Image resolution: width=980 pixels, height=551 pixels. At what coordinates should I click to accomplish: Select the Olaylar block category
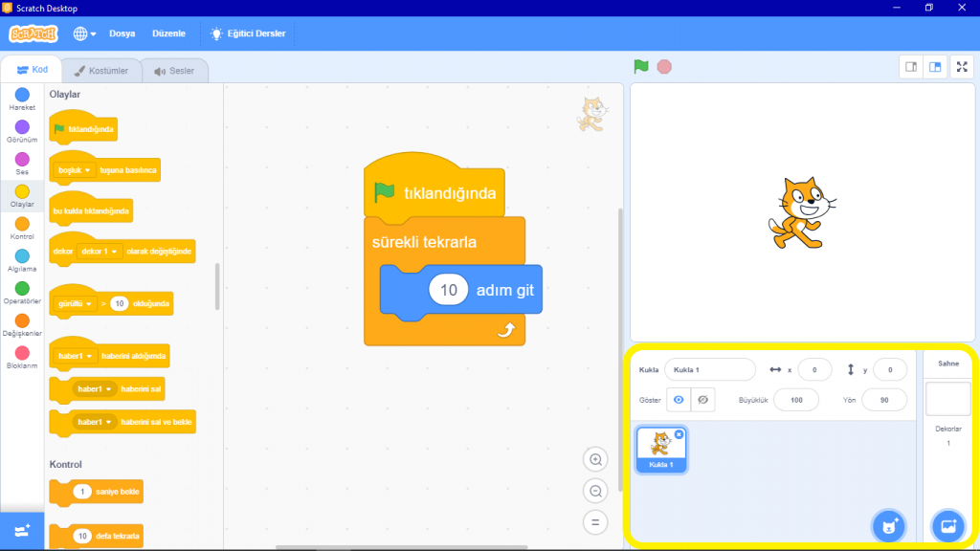pos(22,196)
